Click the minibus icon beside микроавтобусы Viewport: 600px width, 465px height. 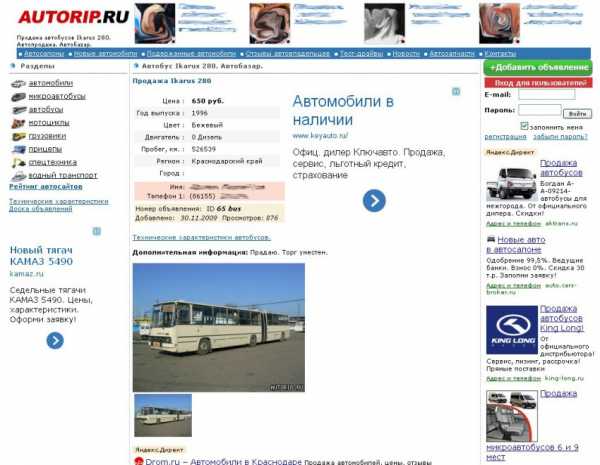point(18,97)
